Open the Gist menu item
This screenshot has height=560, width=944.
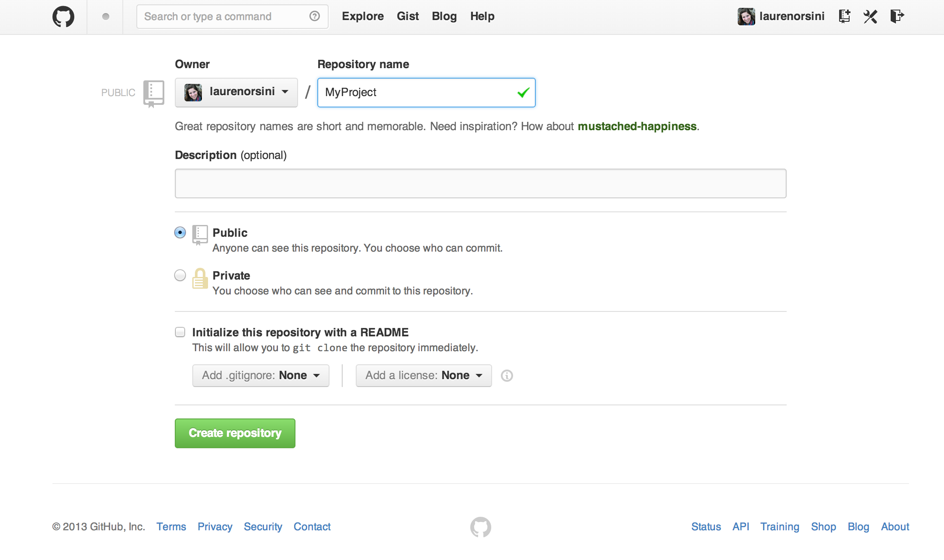(408, 16)
